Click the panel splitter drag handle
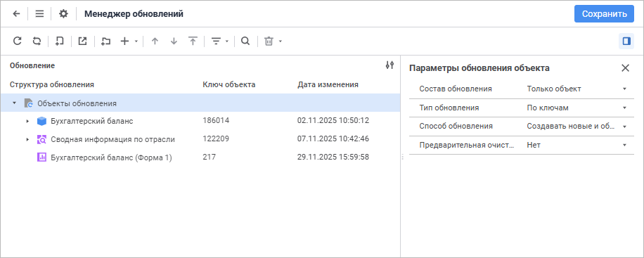Screen dimensions: 644x258 (402, 157)
